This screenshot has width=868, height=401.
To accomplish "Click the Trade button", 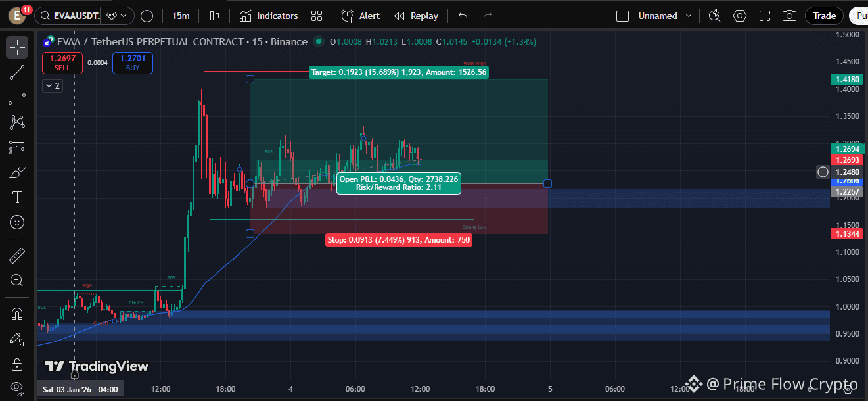I will pyautogui.click(x=825, y=16).
